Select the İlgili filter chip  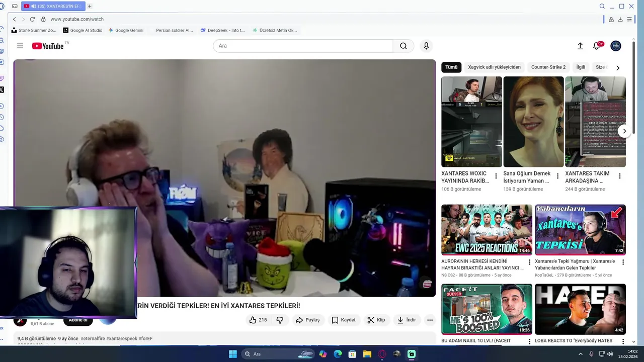click(581, 67)
